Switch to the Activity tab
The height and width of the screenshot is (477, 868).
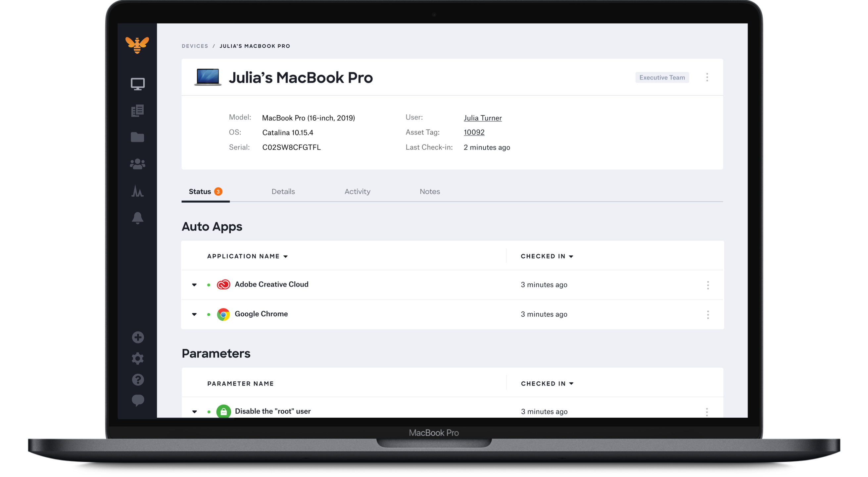357,191
